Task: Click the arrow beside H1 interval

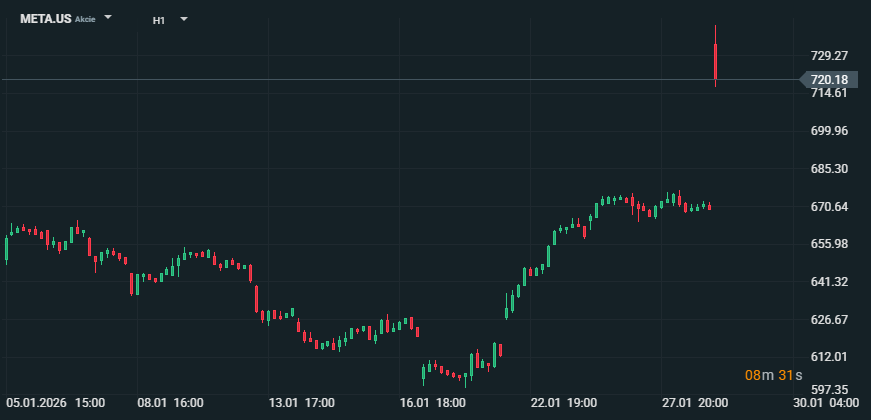Action: click(183, 19)
